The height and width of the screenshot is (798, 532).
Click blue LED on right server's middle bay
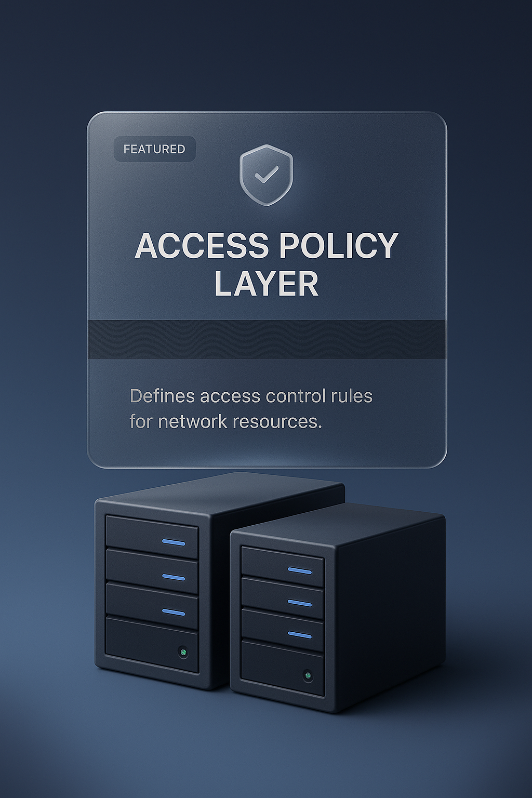[300, 603]
